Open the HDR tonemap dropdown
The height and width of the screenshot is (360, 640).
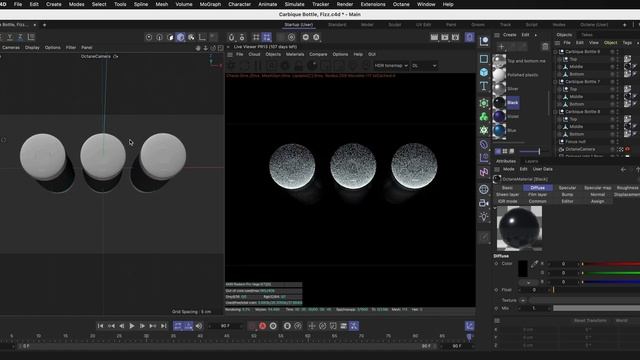pos(391,65)
